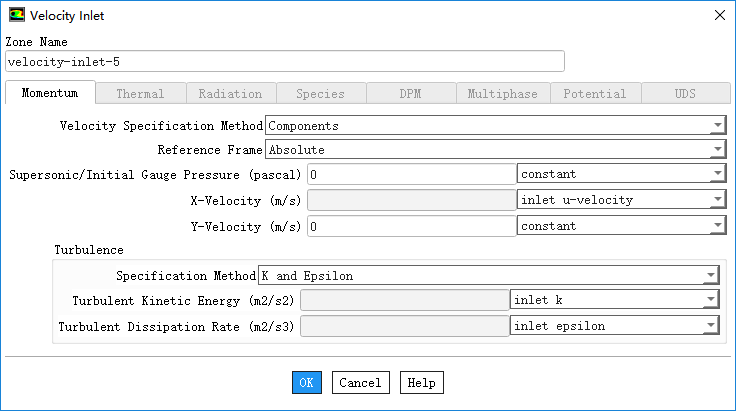Click the Cancel button
The width and height of the screenshot is (736, 411).
360,383
